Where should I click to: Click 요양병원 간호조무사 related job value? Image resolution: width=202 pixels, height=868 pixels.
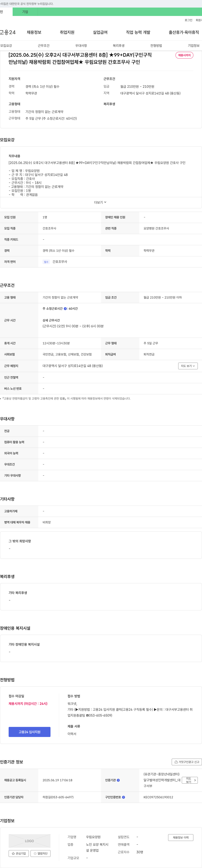[156, 228]
